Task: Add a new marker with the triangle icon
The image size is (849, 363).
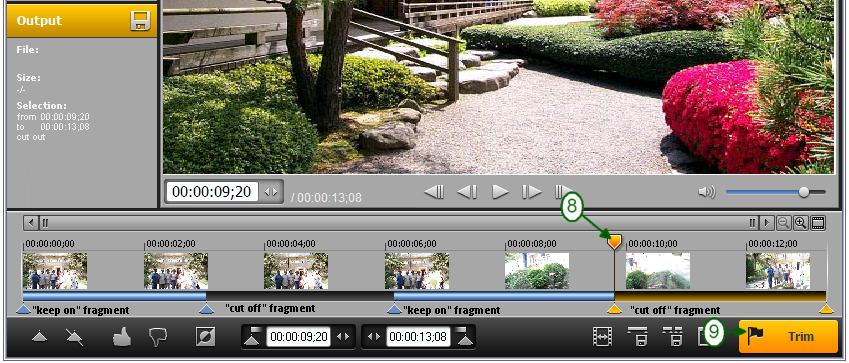Action: 39,337
